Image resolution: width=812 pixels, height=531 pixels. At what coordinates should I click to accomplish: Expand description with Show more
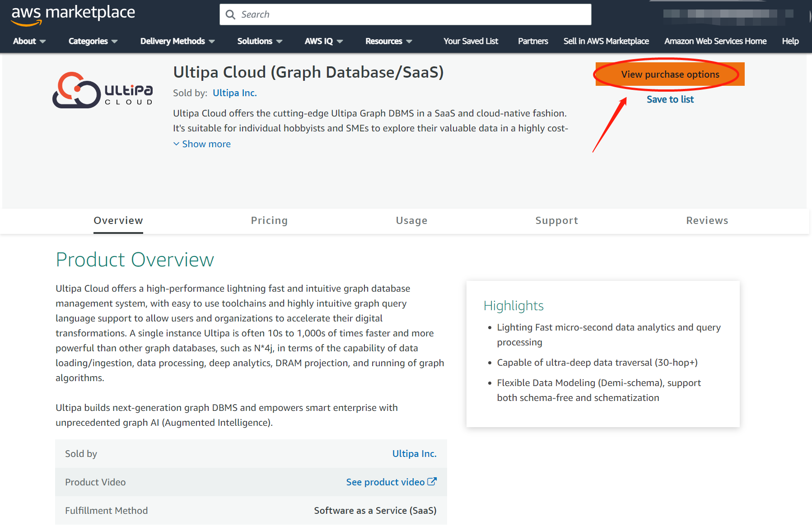pos(202,144)
